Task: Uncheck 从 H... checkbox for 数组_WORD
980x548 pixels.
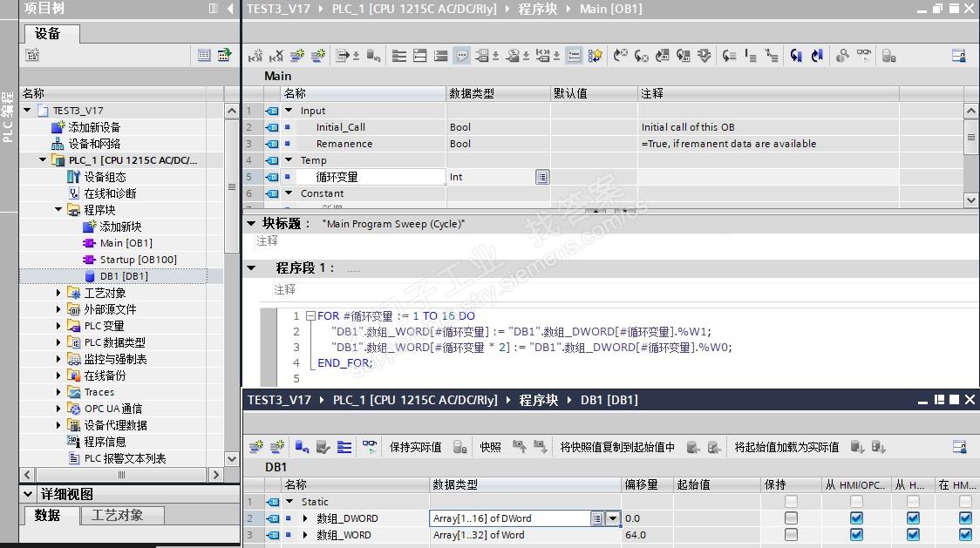Action: pos(913,535)
